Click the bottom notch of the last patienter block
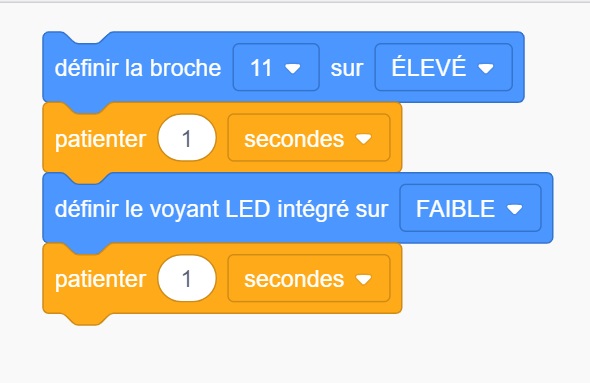590x383 pixels. click(87, 319)
